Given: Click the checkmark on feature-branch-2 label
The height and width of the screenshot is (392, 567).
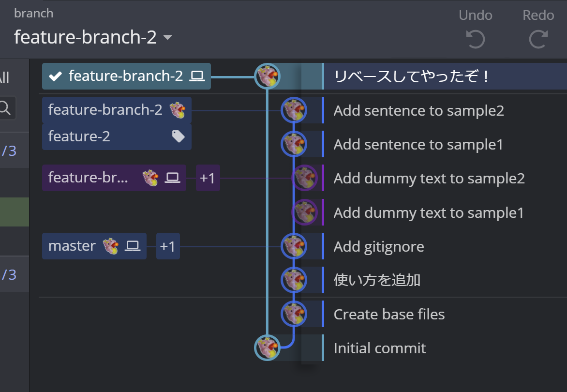Looking at the screenshot, I should pyautogui.click(x=56, y=76).
